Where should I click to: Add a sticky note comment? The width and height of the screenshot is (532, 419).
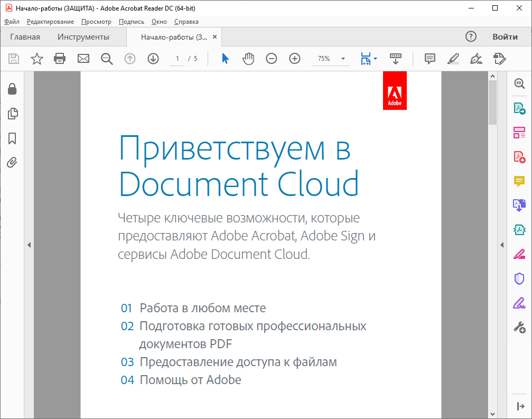tap(430, 59)
